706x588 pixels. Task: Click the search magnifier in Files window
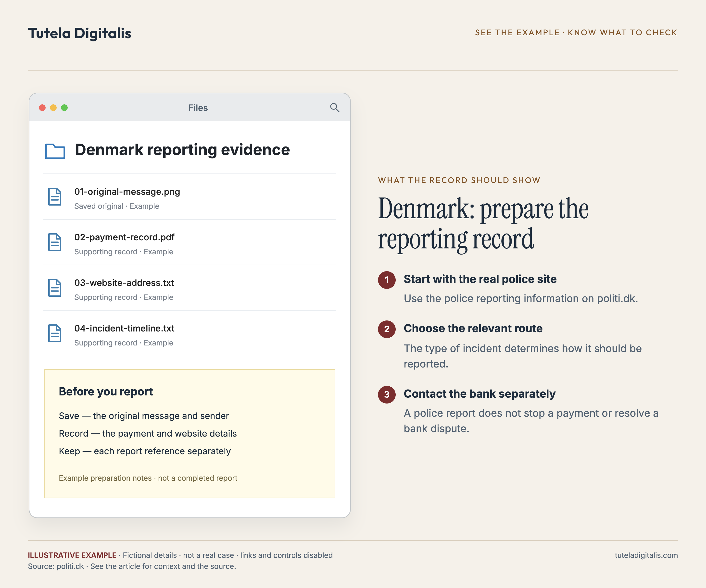335,108
